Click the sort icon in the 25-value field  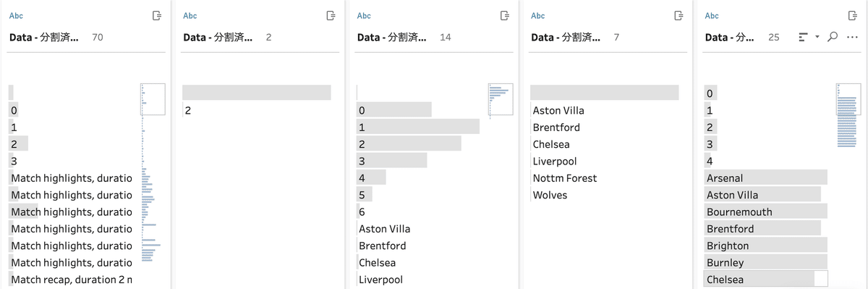click(x=802, y=37)
